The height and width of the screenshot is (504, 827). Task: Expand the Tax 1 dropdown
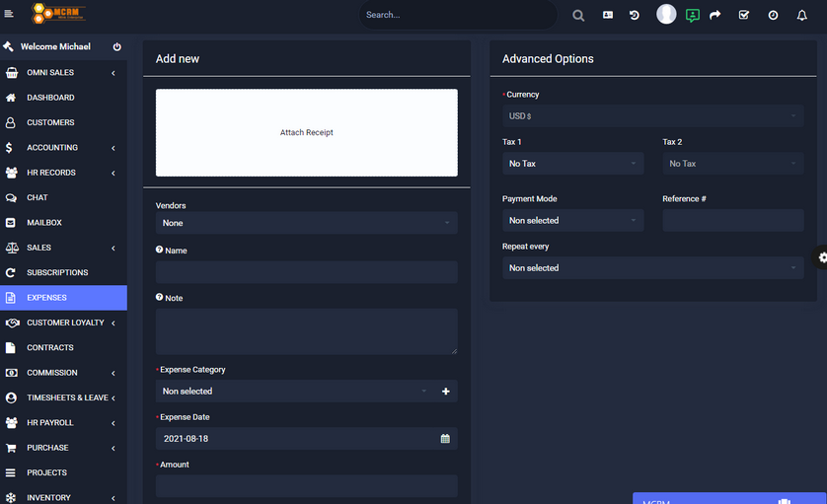(572, 164)
